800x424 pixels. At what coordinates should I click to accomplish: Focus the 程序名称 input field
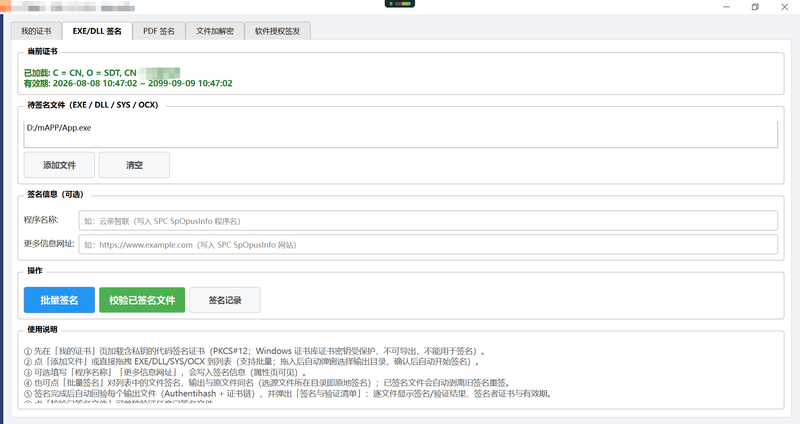click(x=428, y=221)
